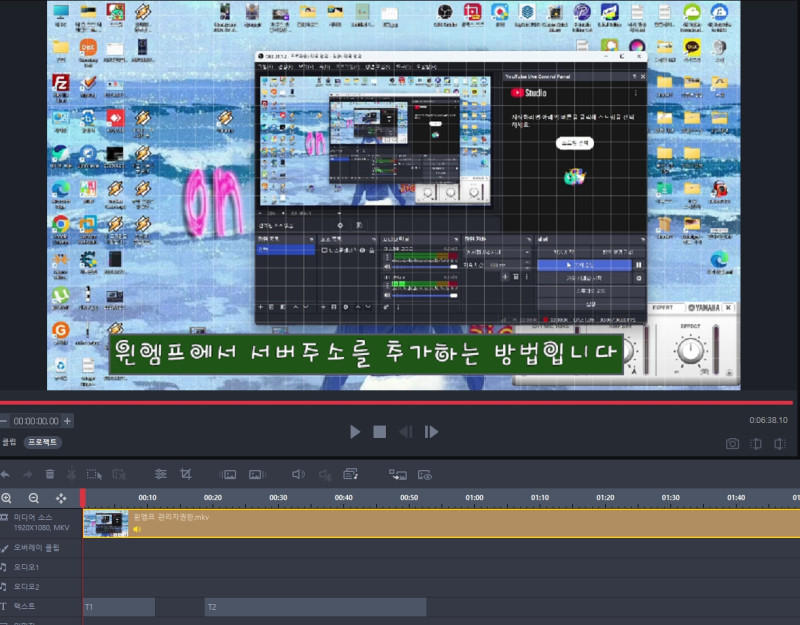Click the two-screens transfer arrow icon

(398, 475)
